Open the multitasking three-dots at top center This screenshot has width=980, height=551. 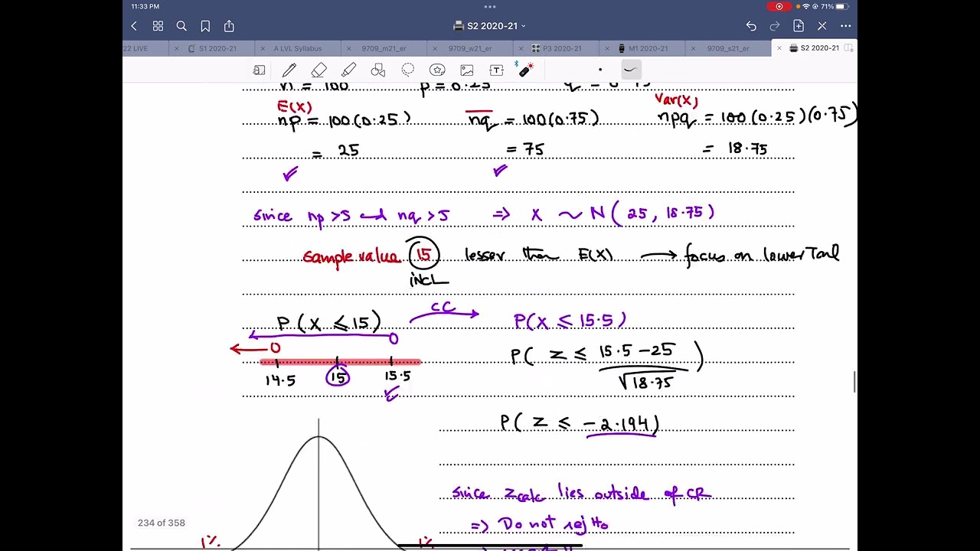tap(490, 6)
